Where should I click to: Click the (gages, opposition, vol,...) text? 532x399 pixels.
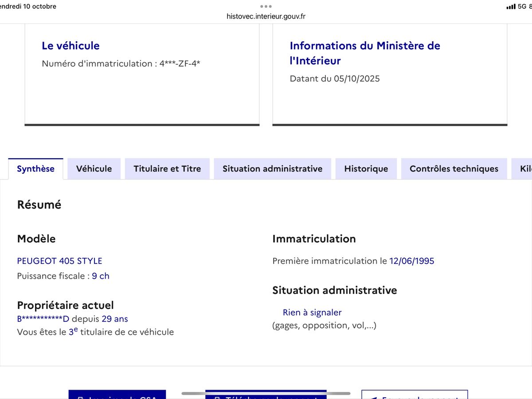[x=324, y=325]
